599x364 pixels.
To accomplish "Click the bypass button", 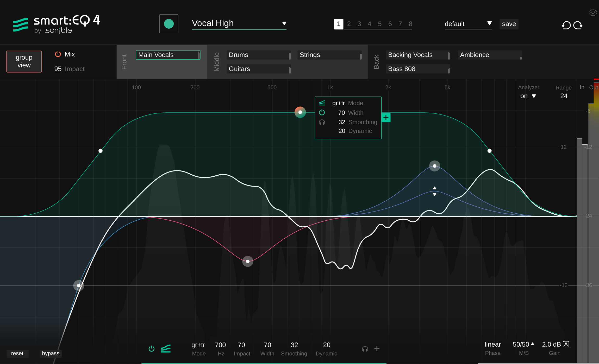I will point(50,353).
